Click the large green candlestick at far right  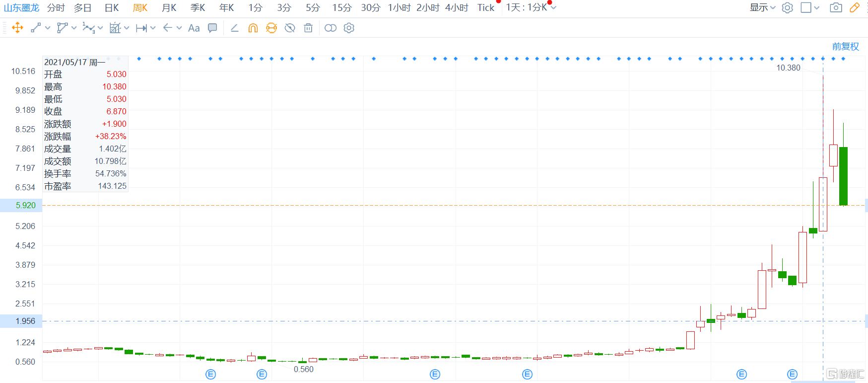(x=843, y=176)
